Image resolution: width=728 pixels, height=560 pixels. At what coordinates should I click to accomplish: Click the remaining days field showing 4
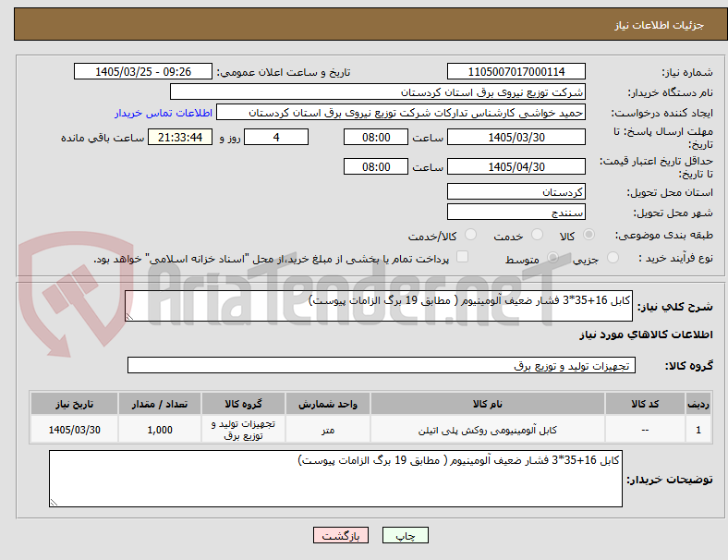(x=276, y=137)
